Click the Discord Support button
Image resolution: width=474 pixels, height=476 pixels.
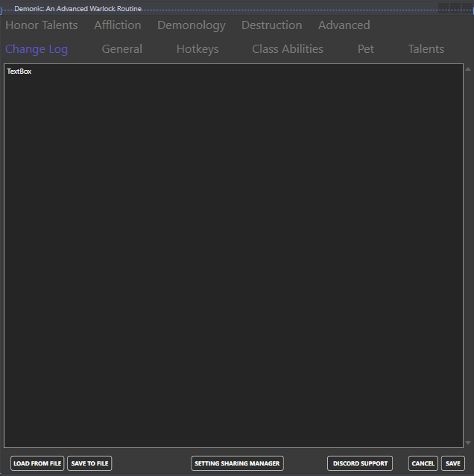[x=360, y=463]
